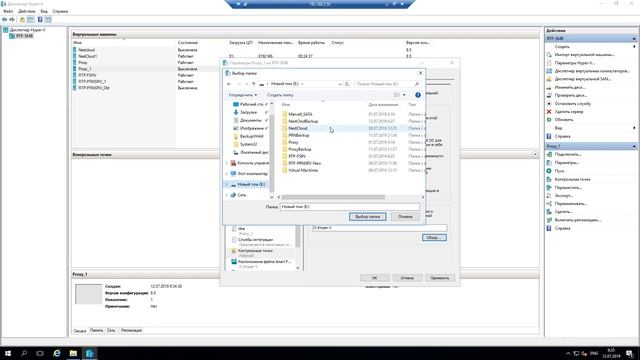The image size is (640, 360).
Task: Collapse the RTP-SM8 actions section
Action: tap(634, 38)
